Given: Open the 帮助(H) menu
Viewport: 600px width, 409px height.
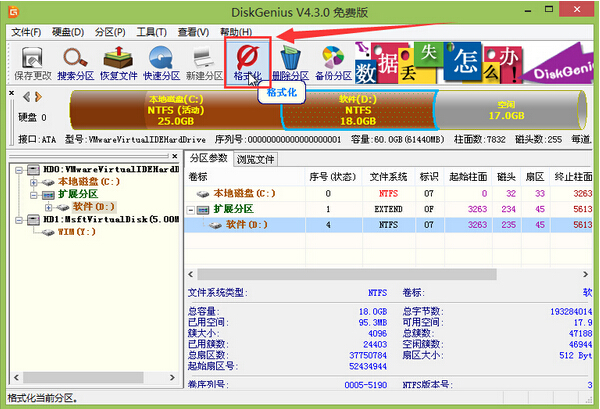Looking at the screenshot, I should [236, 32].
